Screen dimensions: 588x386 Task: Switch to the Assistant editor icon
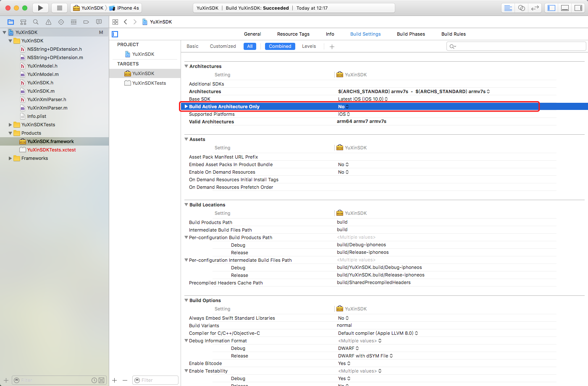[x=522, y=8]
